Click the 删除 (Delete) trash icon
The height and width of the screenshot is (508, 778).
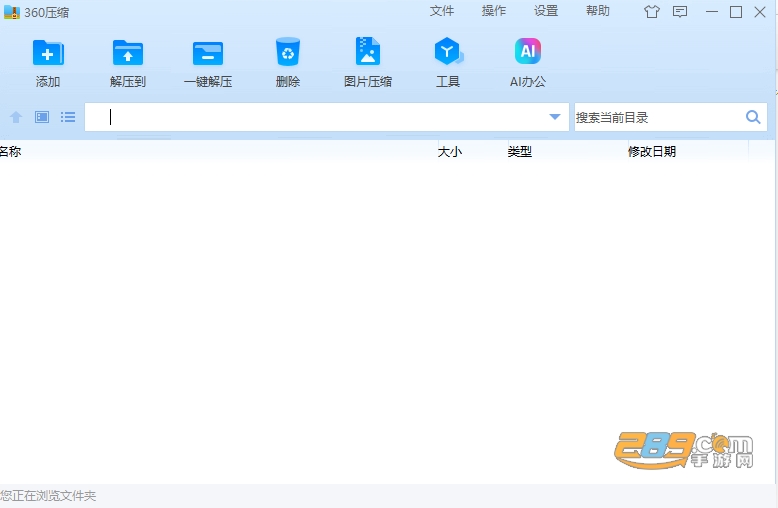[x=288, y=52]
